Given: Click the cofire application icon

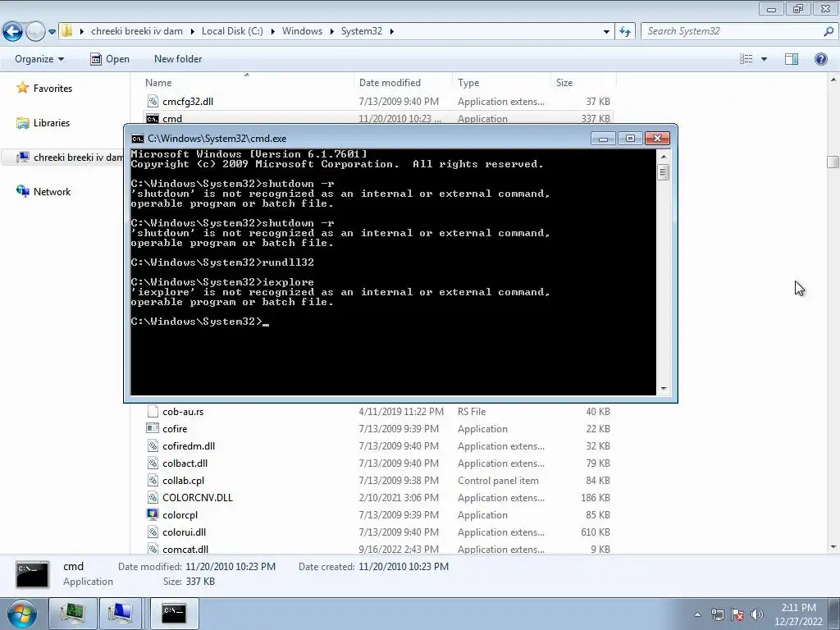Looking at the screenshot, I should tap(153, 428).
